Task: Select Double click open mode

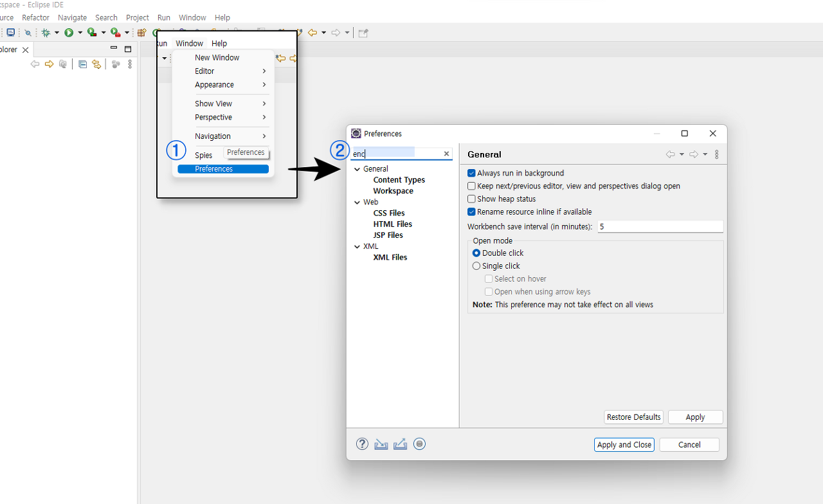Action: [476, 253]
